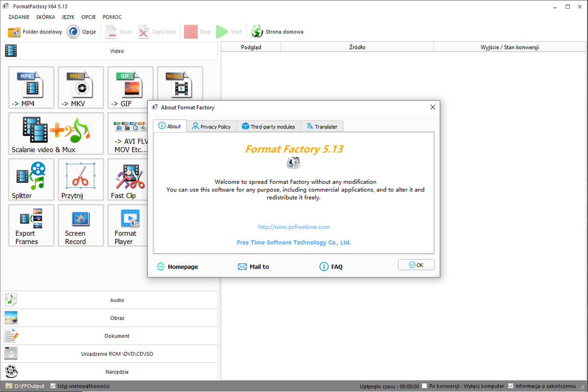
Task: Switch to the Privacy Policy tab
Action: pyautogui.click(x=212, y=126)
